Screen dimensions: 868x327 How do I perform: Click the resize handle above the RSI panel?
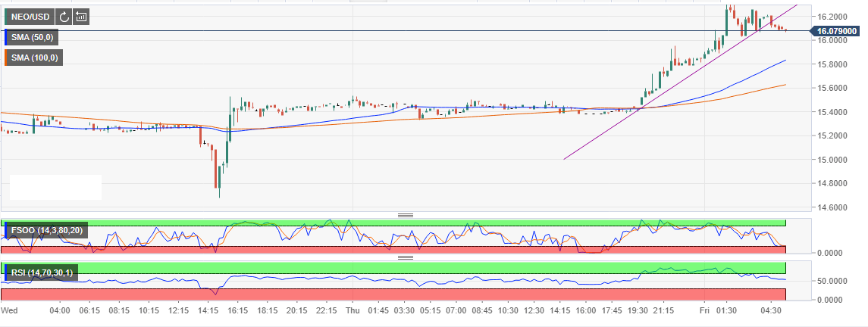pyautogui.click(x=406, y=257)
